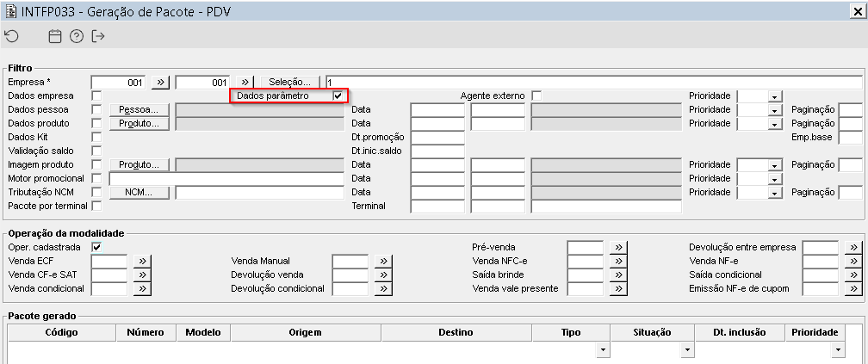This screenshot has height=364, width=868.
Task: Enable the Dados Kit checkbox
Action: click(x=96, y=137)
